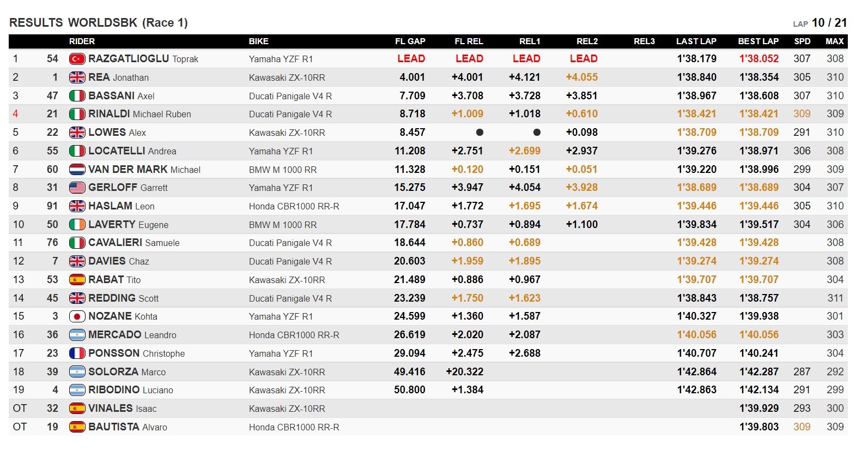This screenshot has width=868, height=450.
Task: Click the REL2 column header
Action: point(587,41)
